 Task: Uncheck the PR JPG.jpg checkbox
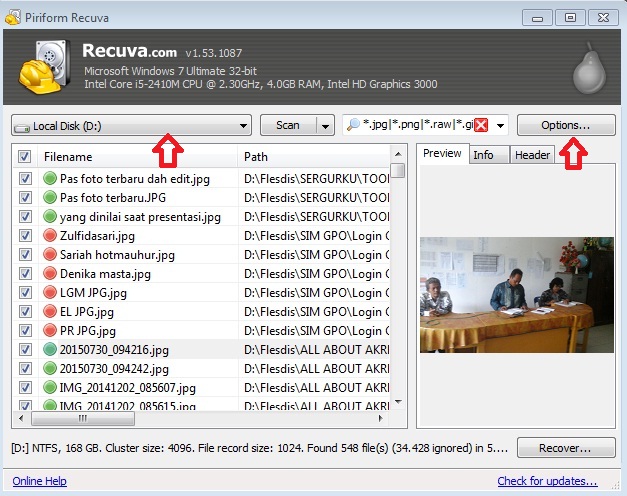(25, 330)
